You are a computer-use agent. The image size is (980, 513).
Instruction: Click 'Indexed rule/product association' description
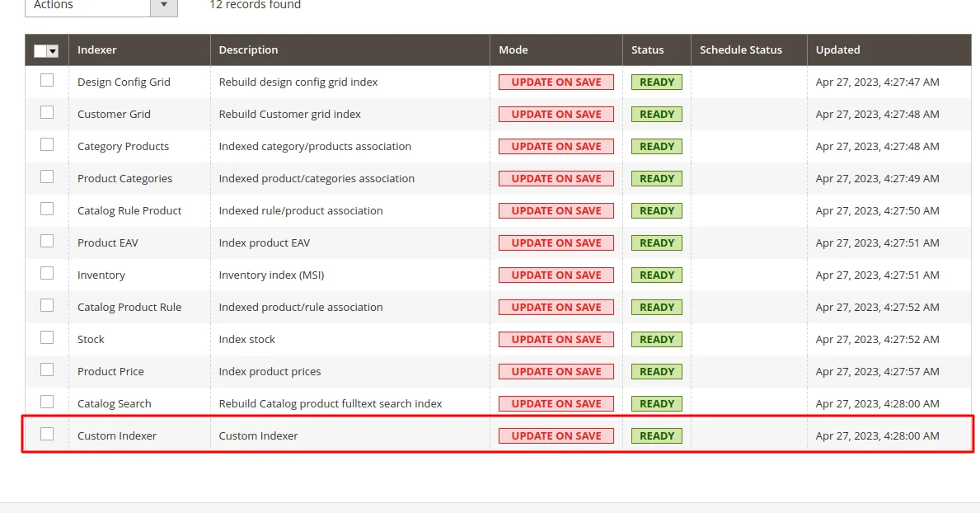301,211
